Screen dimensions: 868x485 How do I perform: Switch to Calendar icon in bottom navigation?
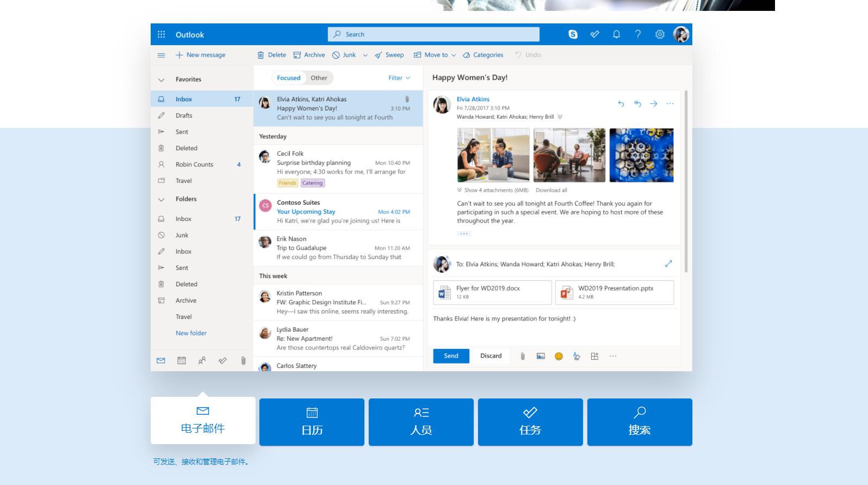(182, 360)
